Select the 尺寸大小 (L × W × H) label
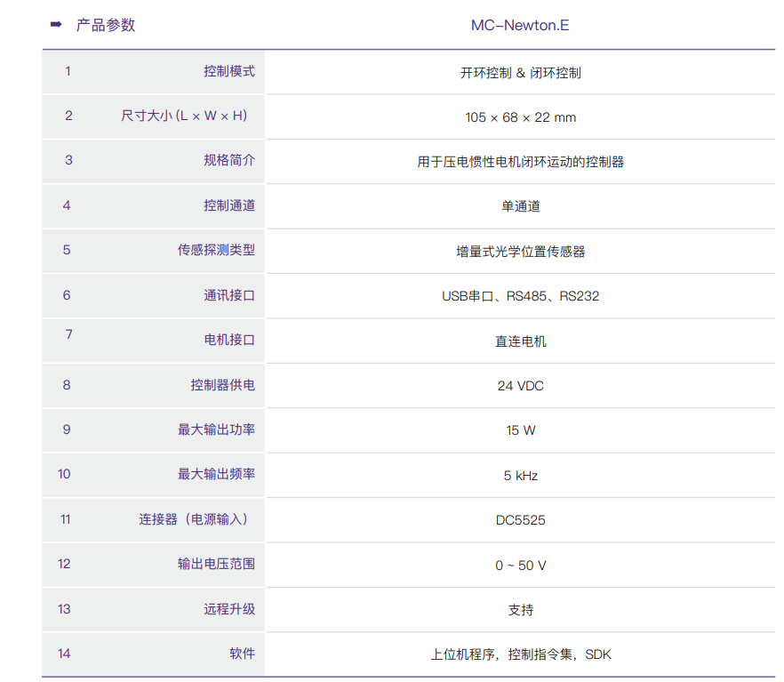 (x=184, y=116)
